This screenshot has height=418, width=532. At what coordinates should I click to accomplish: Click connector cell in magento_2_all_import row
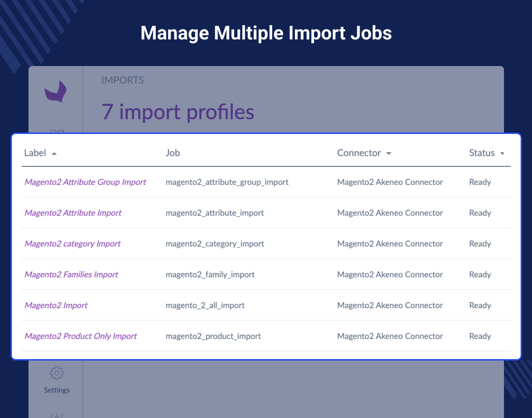click(390, 305)
